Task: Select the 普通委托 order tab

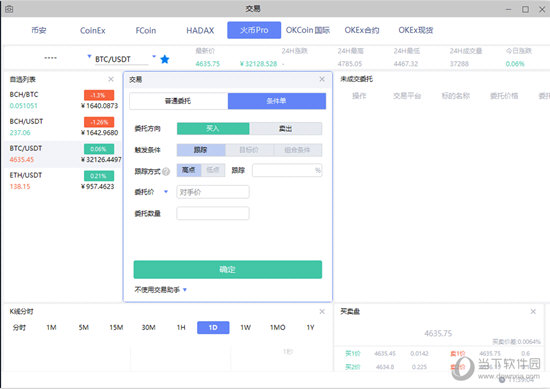Action: [x=179, y=101]
